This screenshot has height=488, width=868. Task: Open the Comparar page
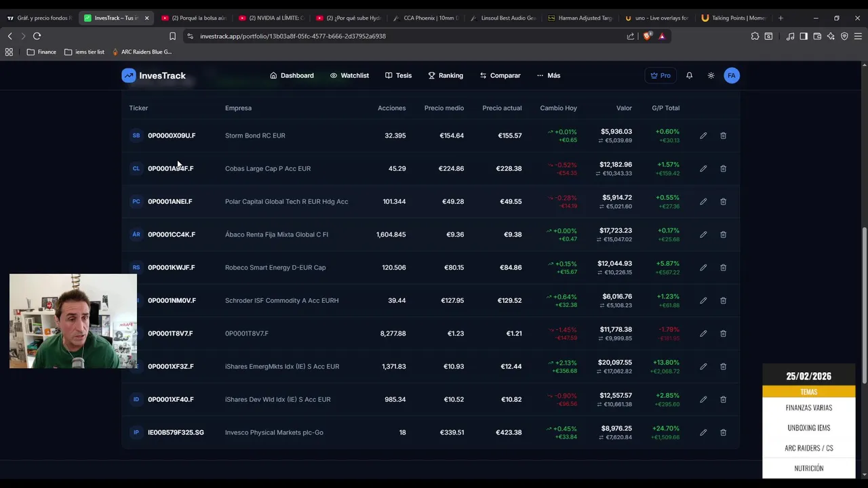[500, 75]
